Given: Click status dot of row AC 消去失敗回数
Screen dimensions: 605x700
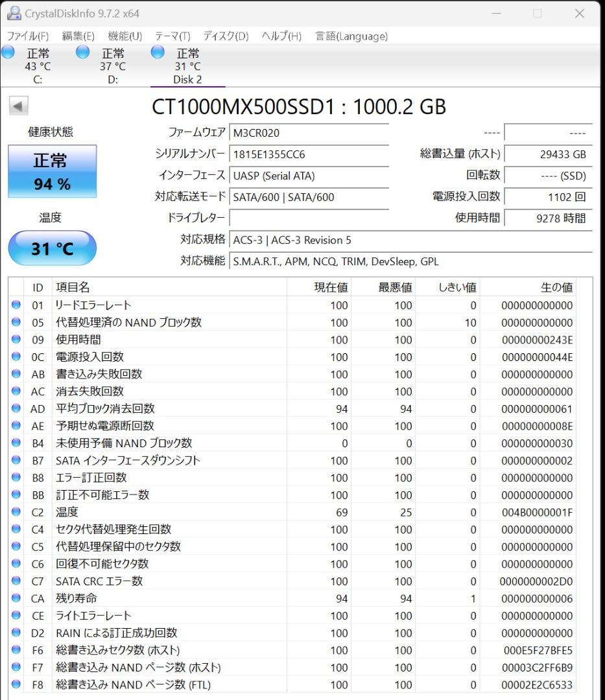Looking at the screenshot, I should tap(16, 391).
